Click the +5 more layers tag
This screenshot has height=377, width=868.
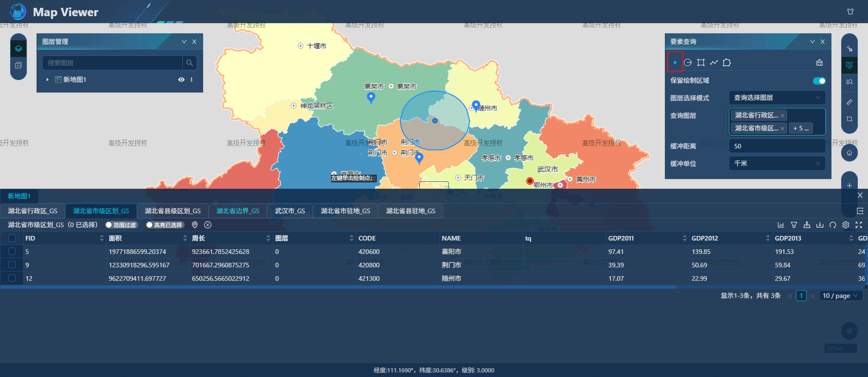click(x=801, y=128)
